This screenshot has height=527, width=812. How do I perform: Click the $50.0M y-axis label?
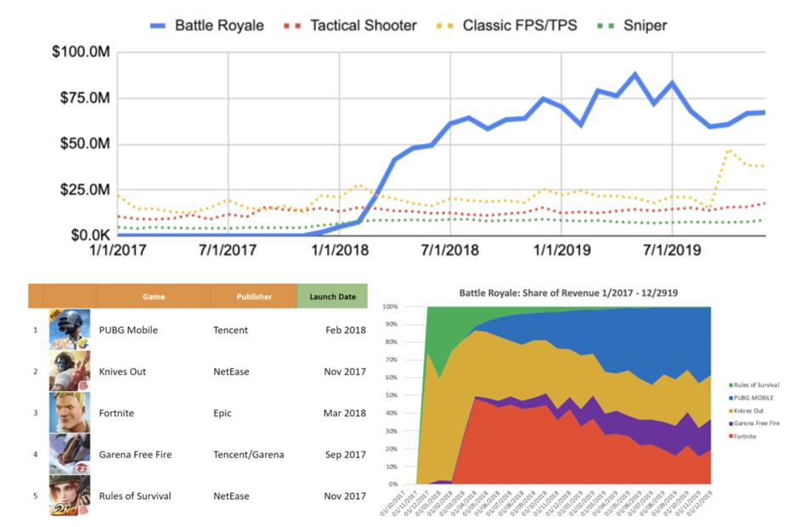(85, 144)
